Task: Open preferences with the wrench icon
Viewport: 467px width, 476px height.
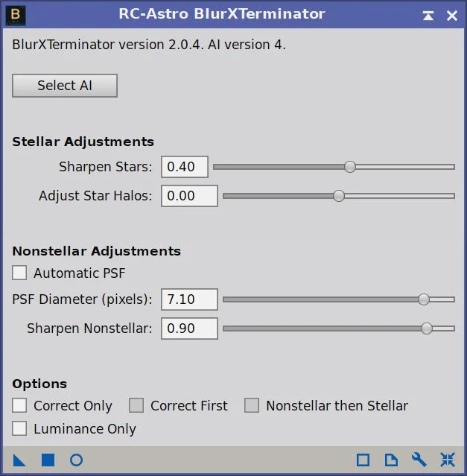Action: (x=419, y=460)
